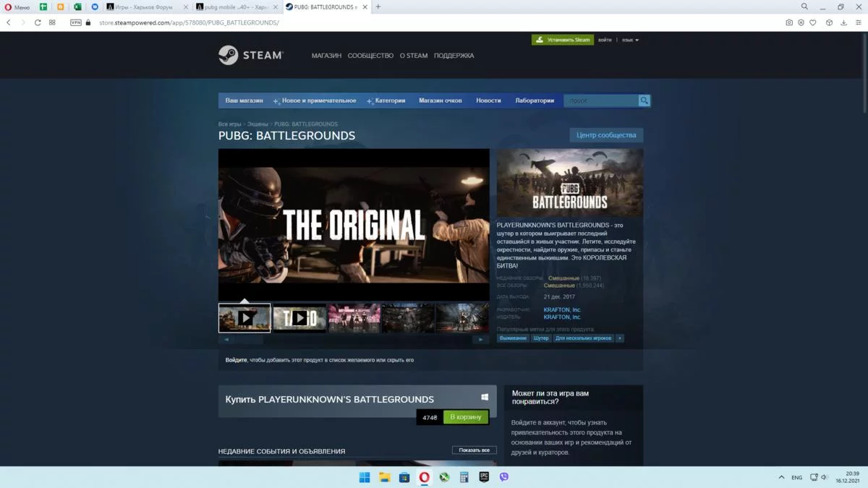Open browser downloads panel
This screenshot has height=488, width=868.
(843, 22)
